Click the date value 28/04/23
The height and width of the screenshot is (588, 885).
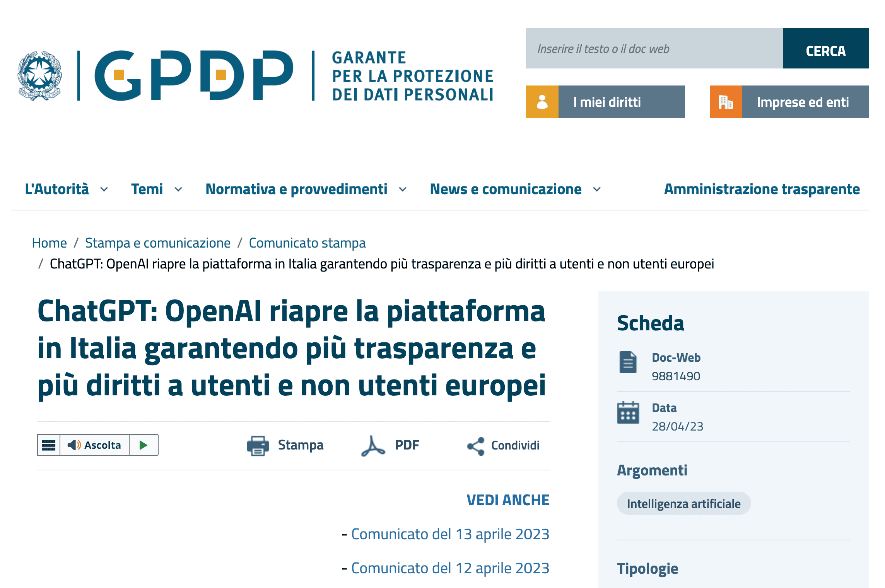coord(677,426)
